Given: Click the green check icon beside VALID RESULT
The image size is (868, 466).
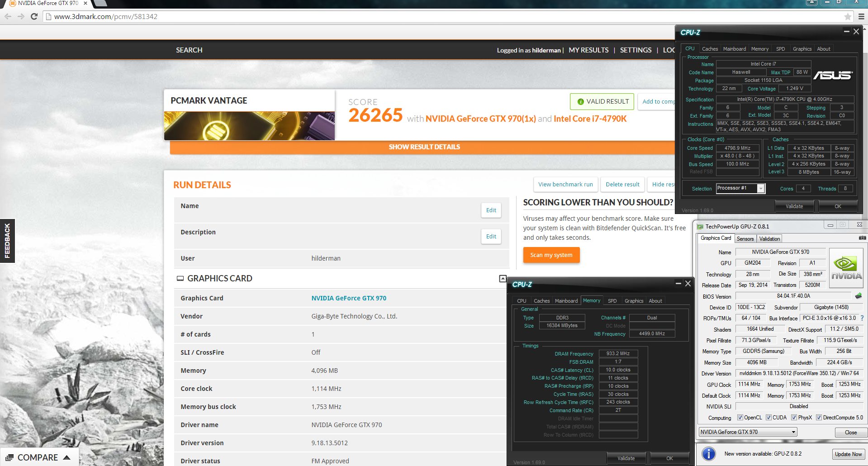Looking at the screenshot, I should tap(580, 102).
